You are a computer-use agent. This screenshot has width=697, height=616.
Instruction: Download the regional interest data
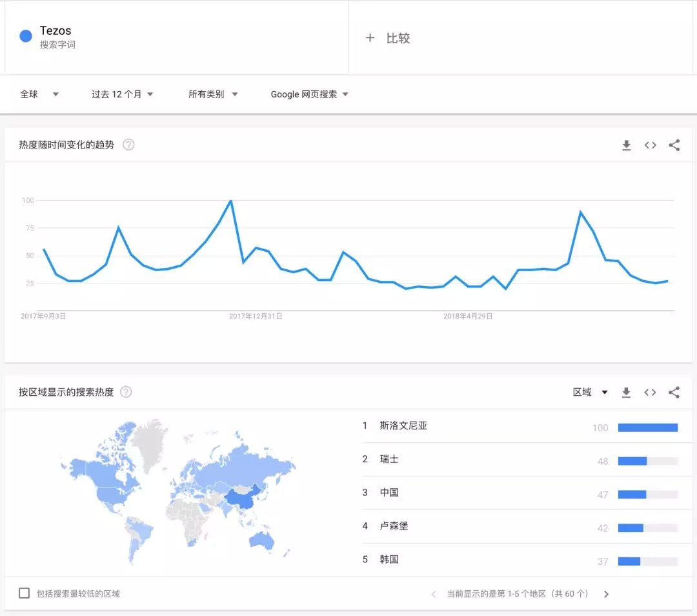point(626,393)
